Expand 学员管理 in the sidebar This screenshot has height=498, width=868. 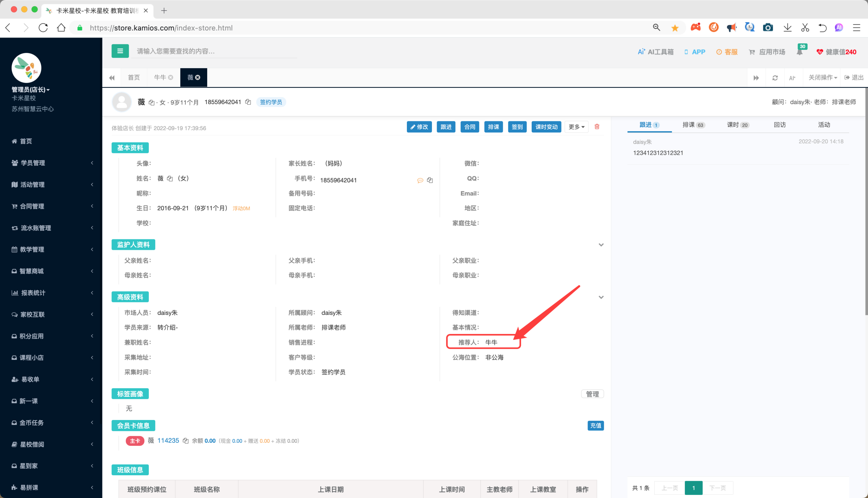[x=51, y=163]
